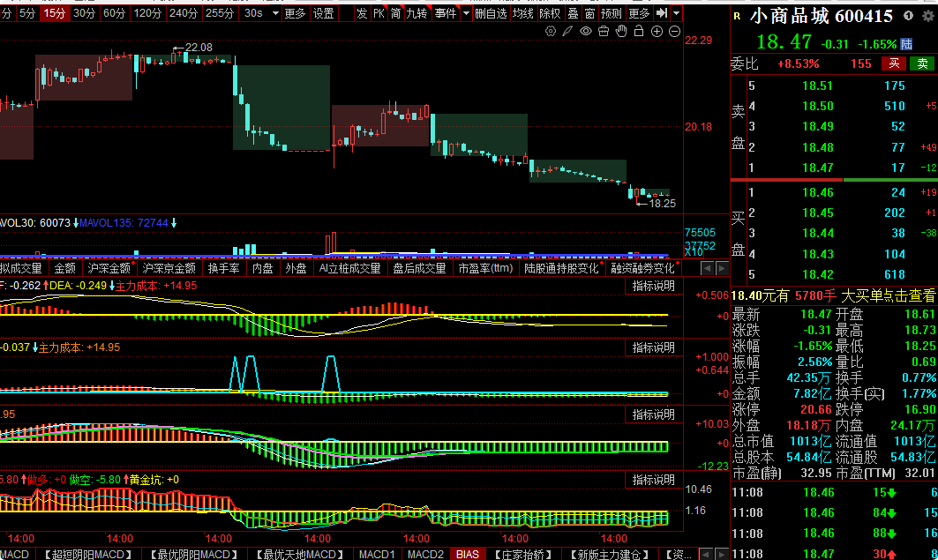Open the toolbox icon above chart
Image resolution: width=938 pixels, height=560 pixels.
(604, 31)
